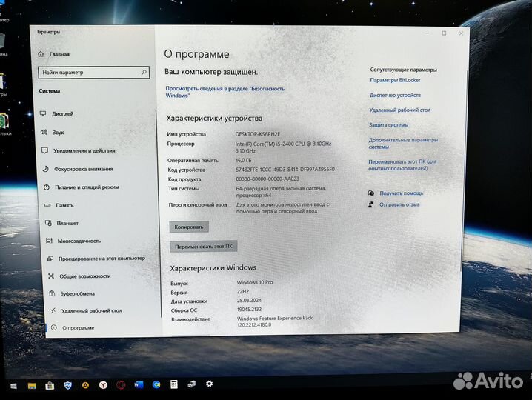The width and height of the screenshot is (532, 400).
Task: Click Отправить отзыв feedback link
Action: [x=399, y=204]
